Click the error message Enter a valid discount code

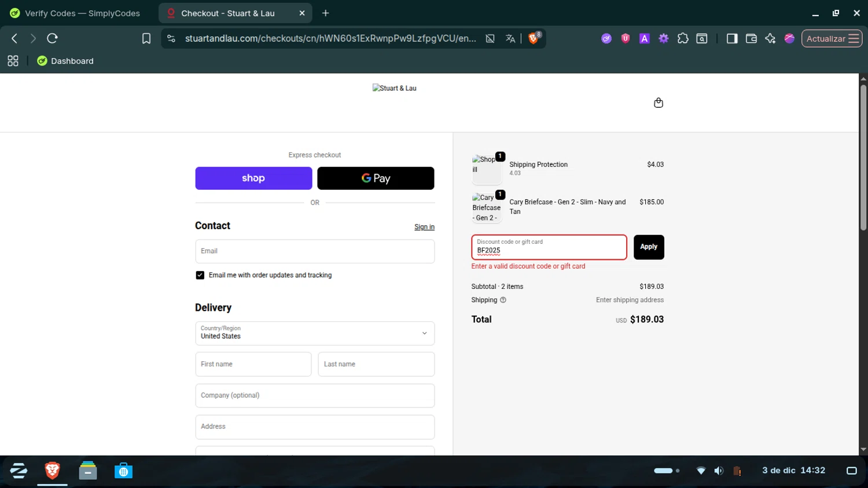point(528,266)
